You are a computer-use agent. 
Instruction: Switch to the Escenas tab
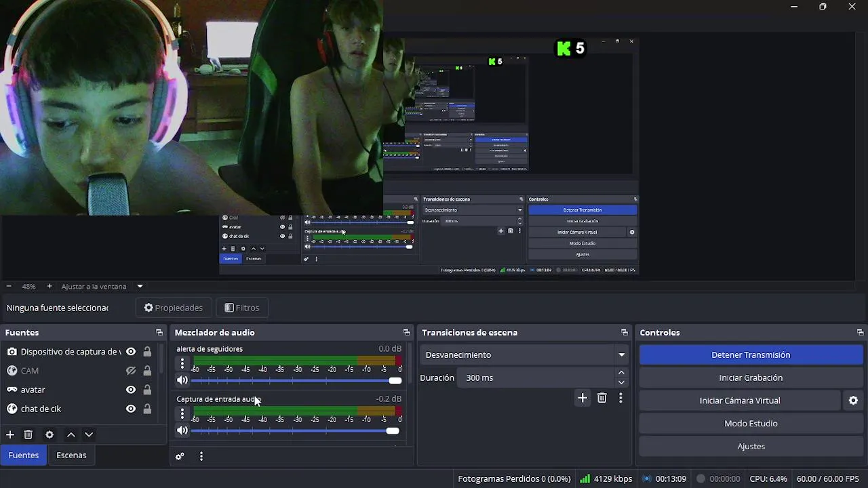(x=71, y=455)
